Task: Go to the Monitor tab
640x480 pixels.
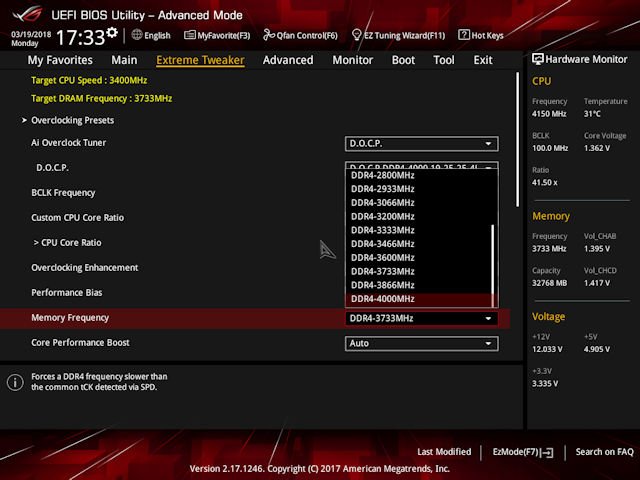Action: point(353,60)
